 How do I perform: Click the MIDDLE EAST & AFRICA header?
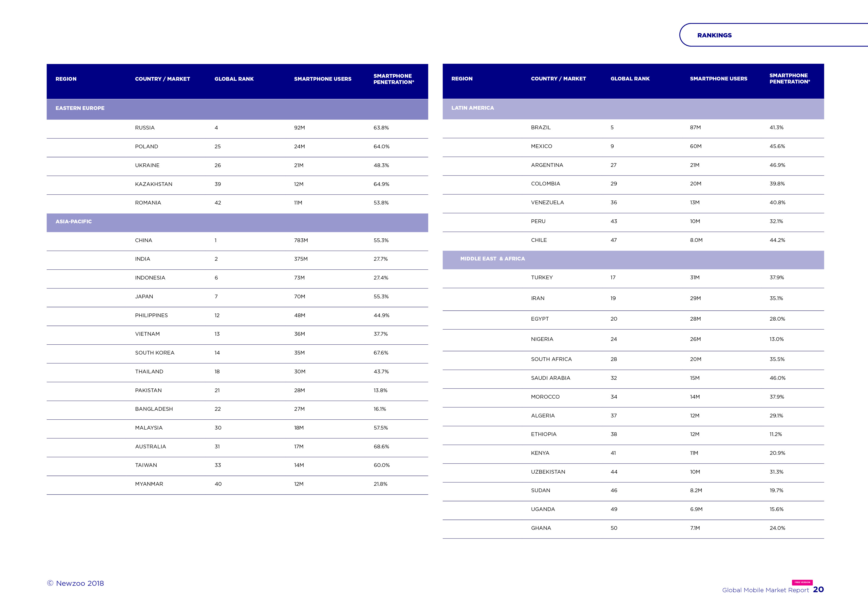tap(492, 259)
